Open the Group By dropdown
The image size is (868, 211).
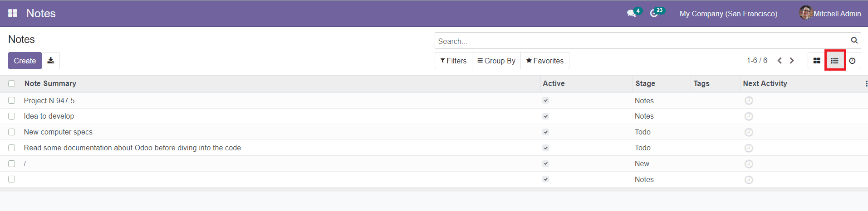point(496,61)
